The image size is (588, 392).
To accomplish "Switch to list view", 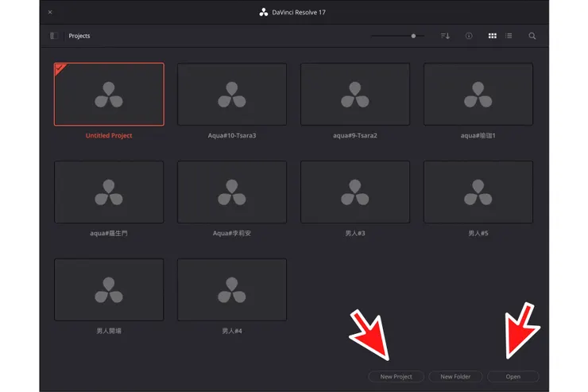I will 509,36.
